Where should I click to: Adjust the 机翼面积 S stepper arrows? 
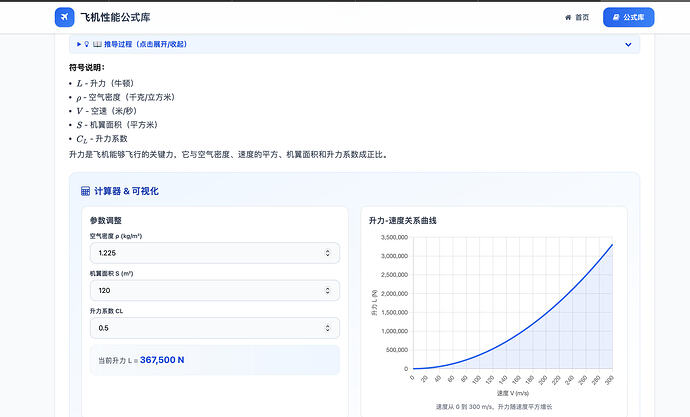tap(329, 291)
